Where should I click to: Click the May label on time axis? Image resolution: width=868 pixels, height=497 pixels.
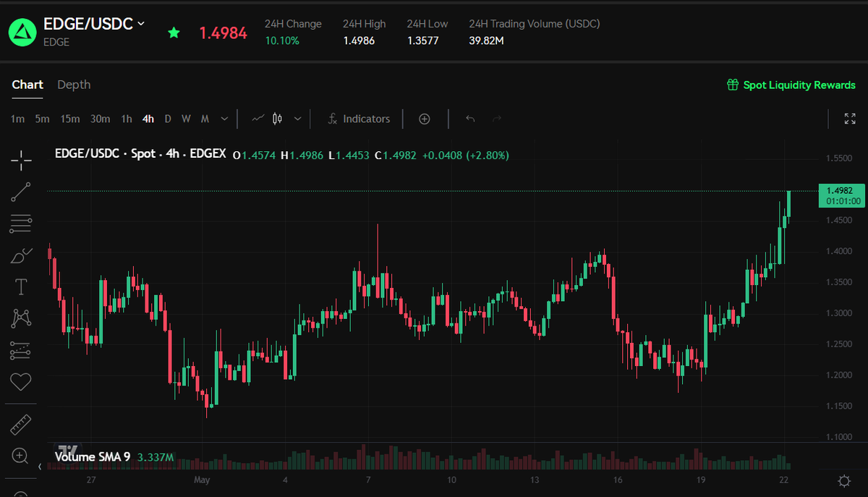(202, 480)
